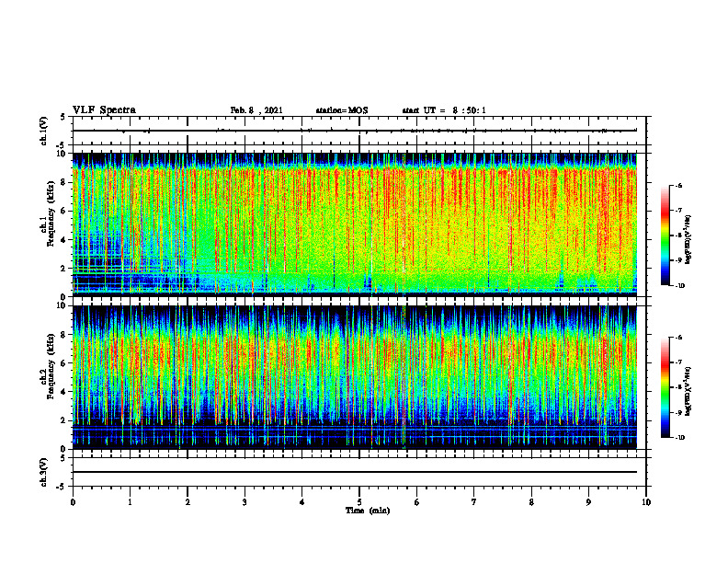The height and width of the screenshot is (563, 728).
Task: Click the "3" tick on the time axis
Action: pyautogui.click(x=245, y=502)
